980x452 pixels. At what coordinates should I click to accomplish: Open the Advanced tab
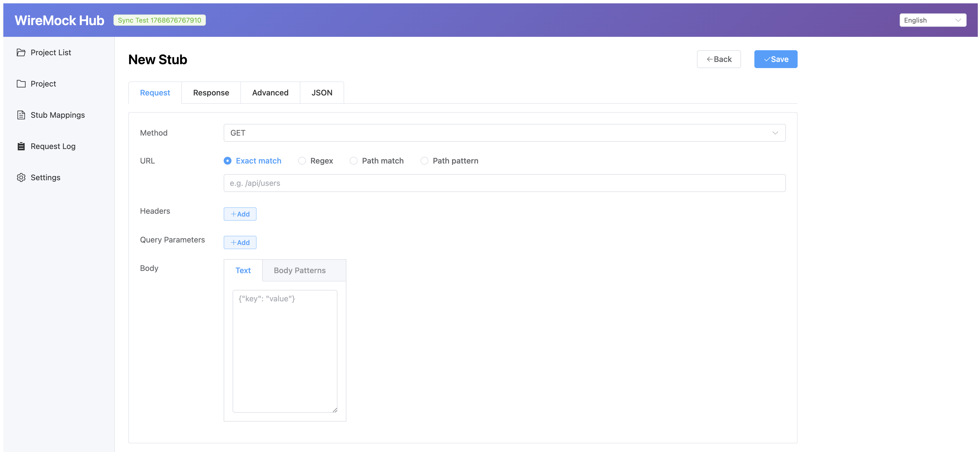pyautogui.click(x=270, y=92)
